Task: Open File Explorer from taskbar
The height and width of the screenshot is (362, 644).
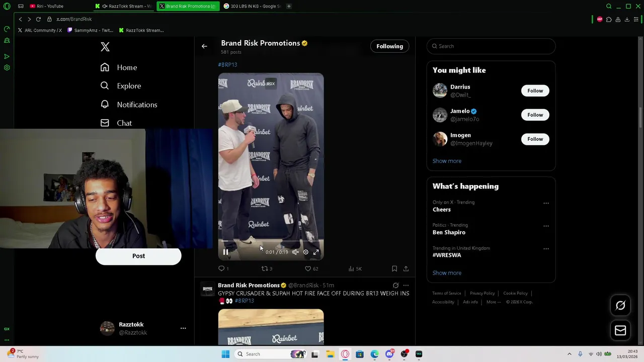Action: pyautogui.click(x=330, y=354)
